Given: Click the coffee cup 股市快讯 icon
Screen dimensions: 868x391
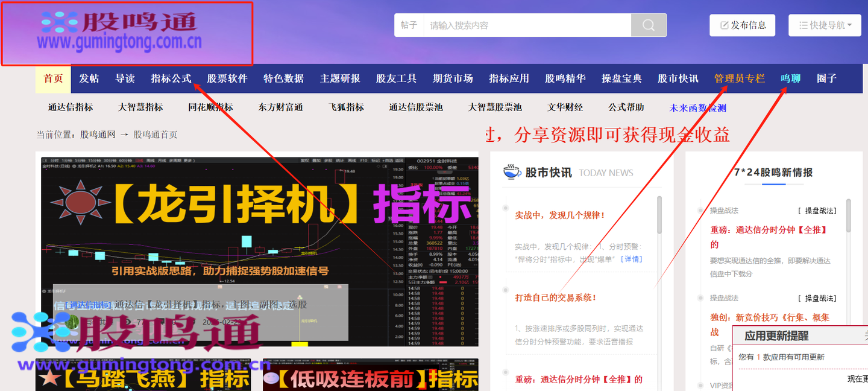Looking at the screenshot, I should (x=512, y=172).
